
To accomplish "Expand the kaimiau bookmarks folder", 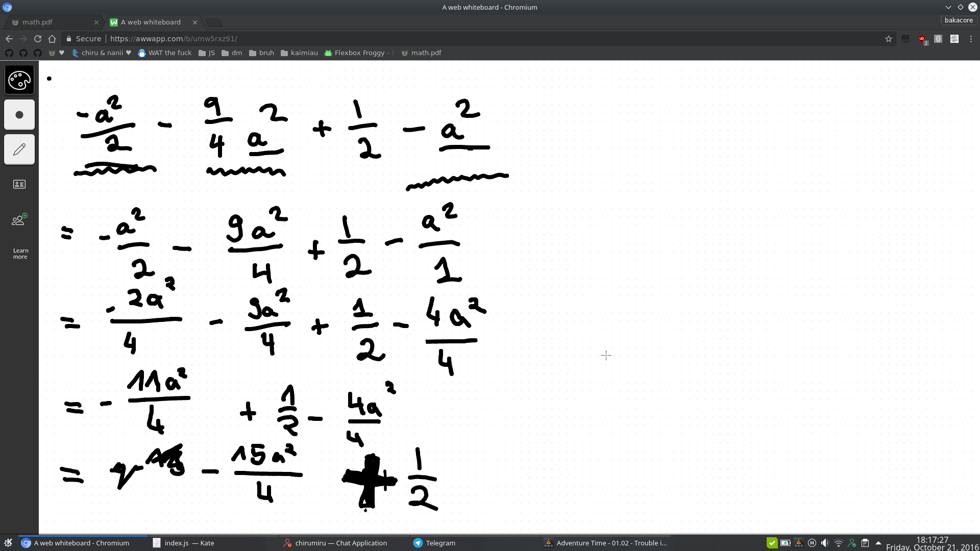I will (299, 53).
